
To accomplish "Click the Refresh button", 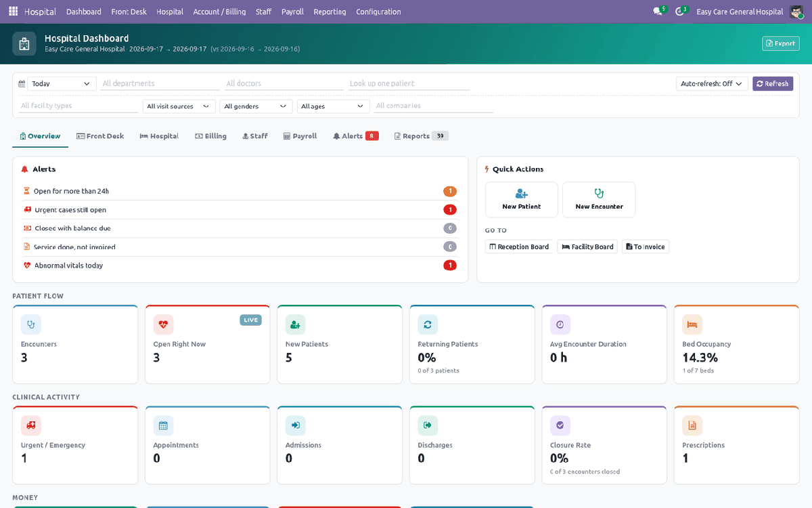I will (773, 84).
